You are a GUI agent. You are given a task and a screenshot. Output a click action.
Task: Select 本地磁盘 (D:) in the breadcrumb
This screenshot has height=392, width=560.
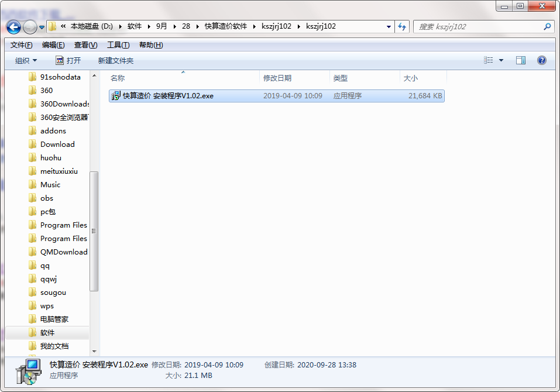(92, 26)
